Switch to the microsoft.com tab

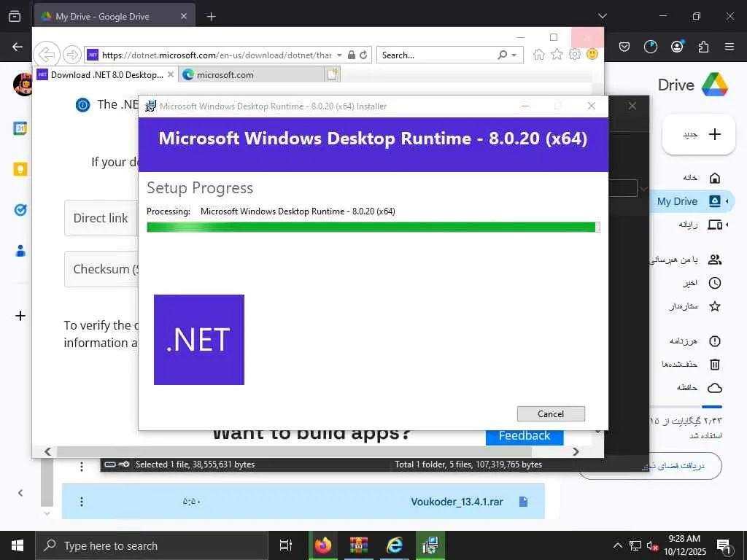[x=252, y=75]
